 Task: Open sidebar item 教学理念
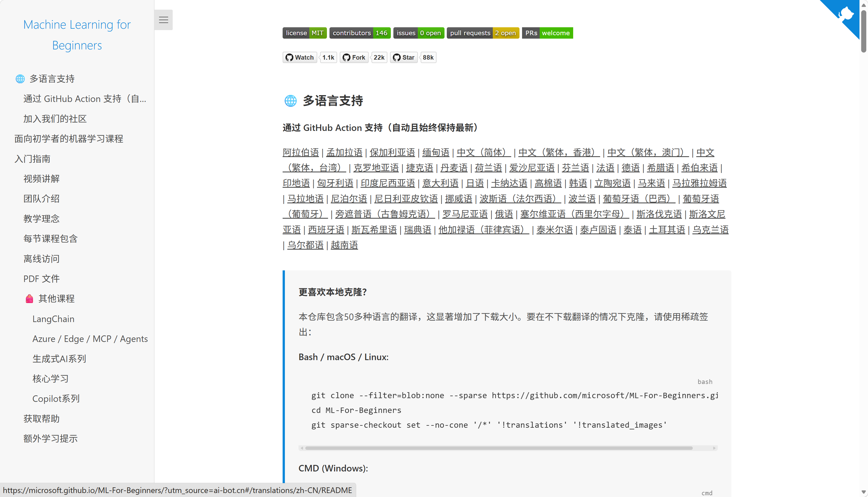(x=41, y=218)
